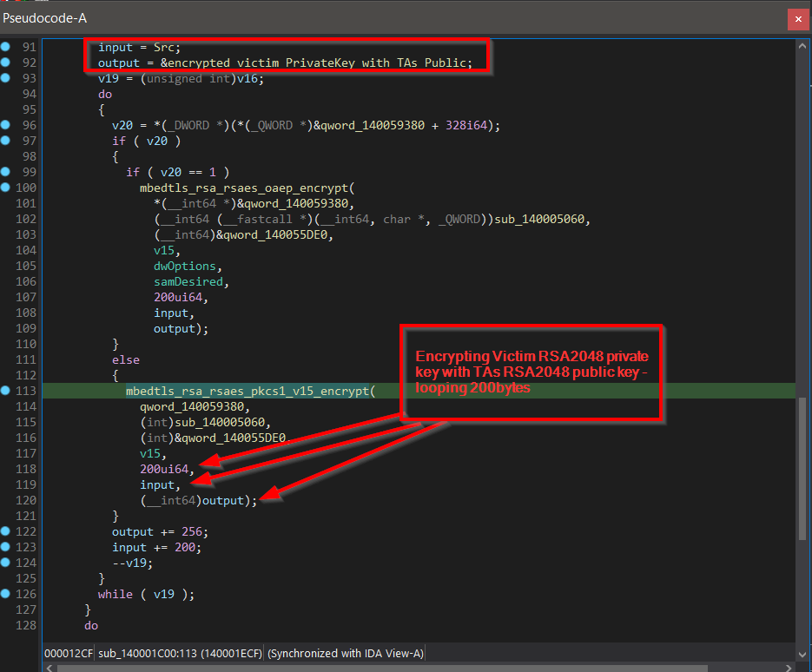Select the Pseudocode-A tab title
Screen dimensions: 812x672
[44, 18]
